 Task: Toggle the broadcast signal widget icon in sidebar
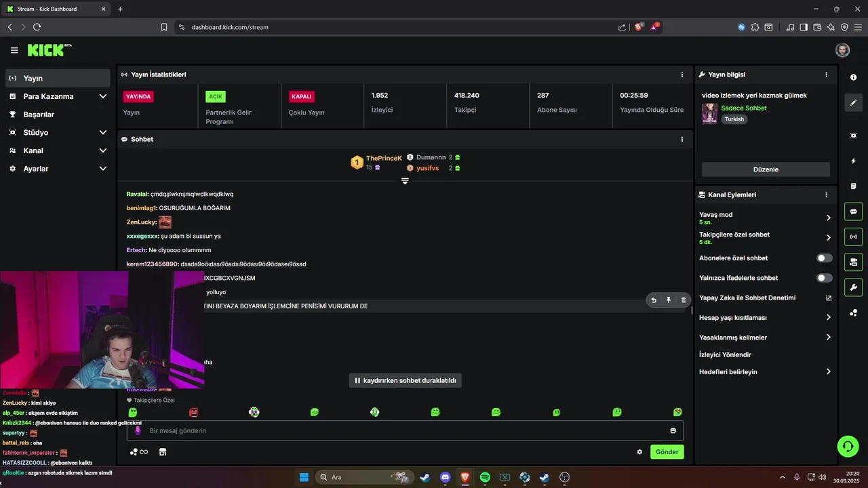coord(853,237)
